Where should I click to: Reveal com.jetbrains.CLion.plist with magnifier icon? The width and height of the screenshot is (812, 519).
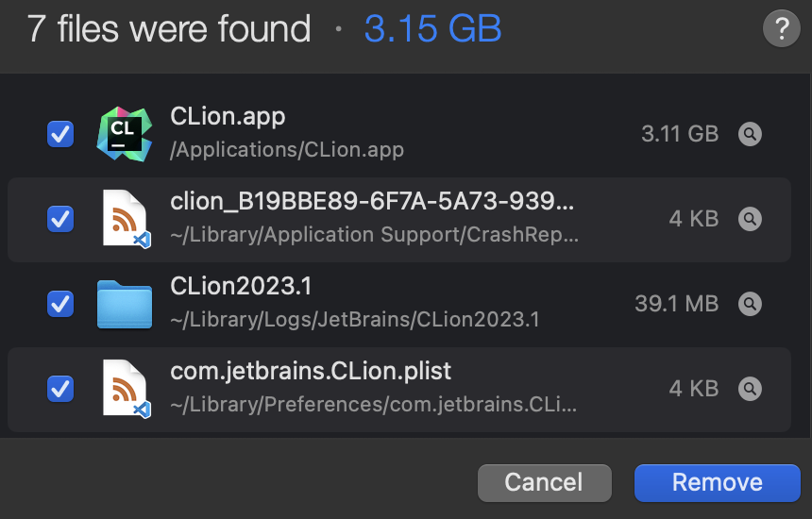point(750,389)
